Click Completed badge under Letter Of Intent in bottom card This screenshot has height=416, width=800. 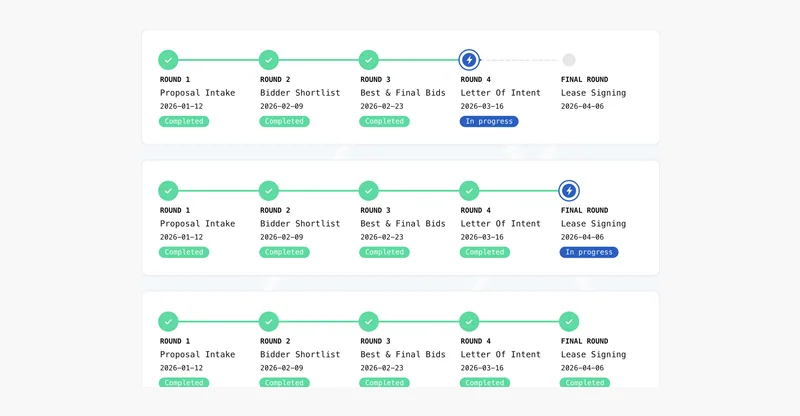pyautogui.click(x=485, y=382)
